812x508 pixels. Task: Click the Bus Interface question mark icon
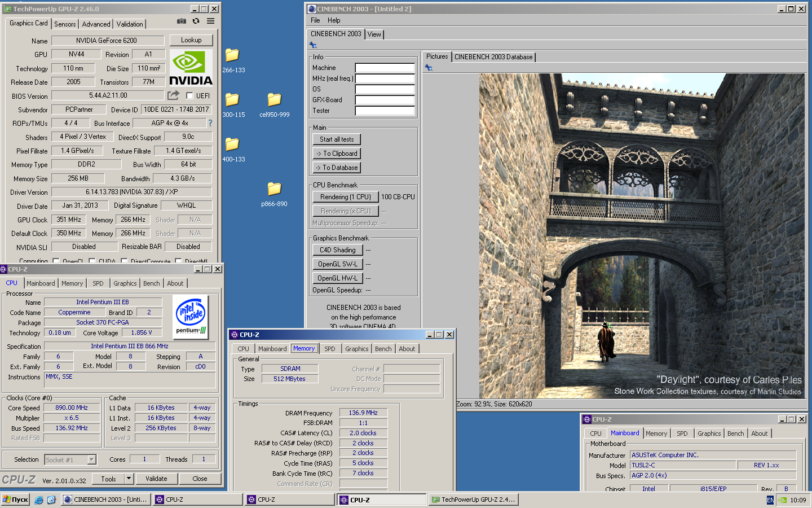[x=210, y=123]
